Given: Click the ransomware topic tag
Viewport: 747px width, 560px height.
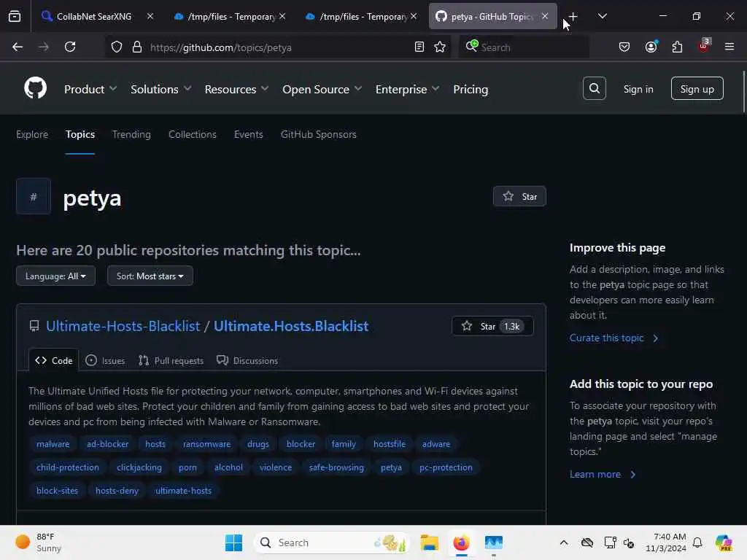Looking at the screenshot, I should [x=206, y=444].
